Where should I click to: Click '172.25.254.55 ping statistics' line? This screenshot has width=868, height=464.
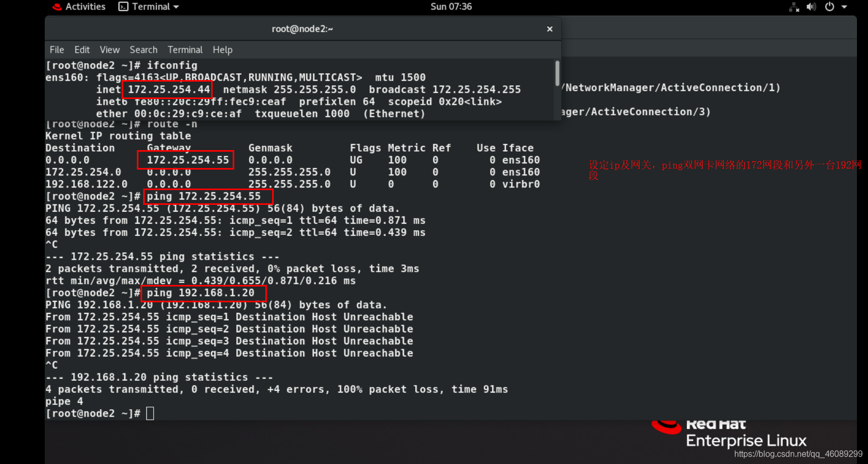[x=162, y=257]
